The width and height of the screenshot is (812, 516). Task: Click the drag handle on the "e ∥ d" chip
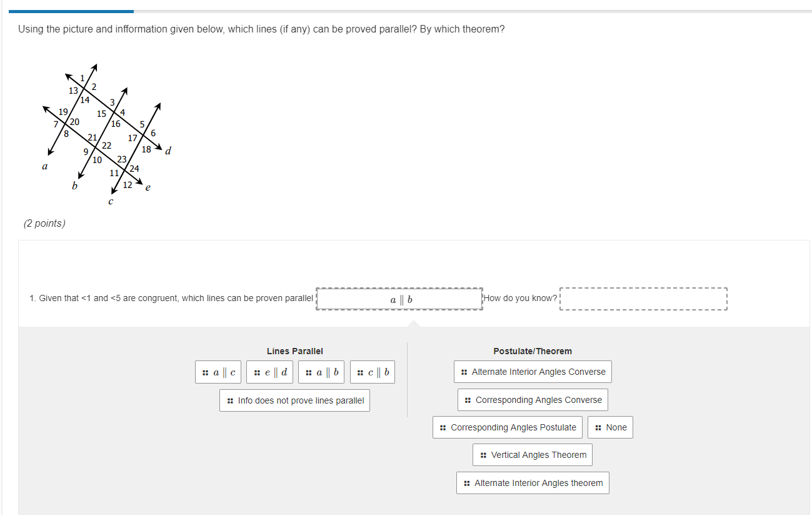pos(258,372)
